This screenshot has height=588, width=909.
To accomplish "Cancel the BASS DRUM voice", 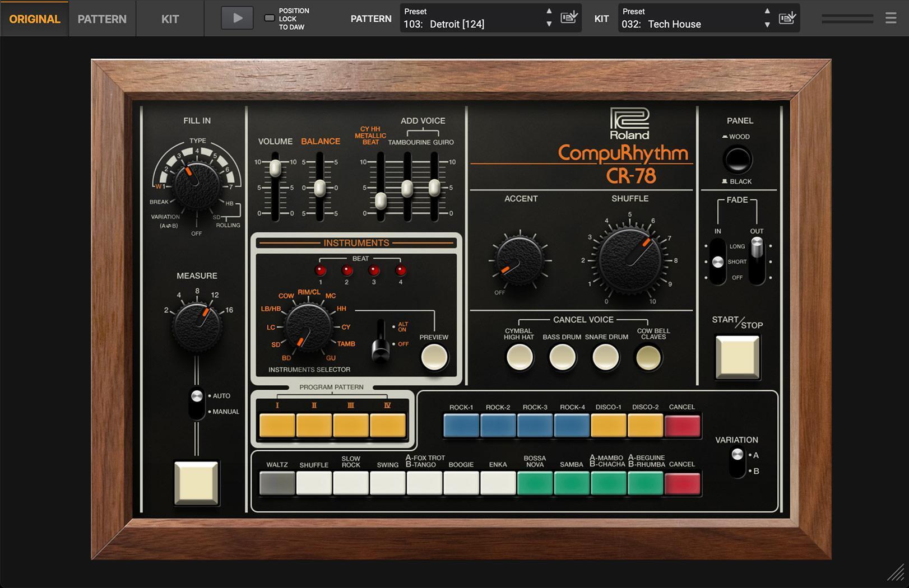I will [562, 357].
